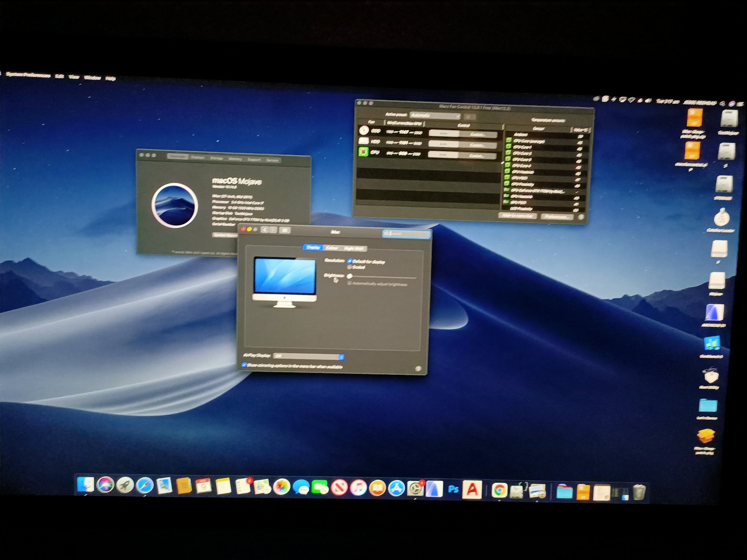747x560 pixels.
Task: Open Trash in the dock
Action: [x=639, y=492]
